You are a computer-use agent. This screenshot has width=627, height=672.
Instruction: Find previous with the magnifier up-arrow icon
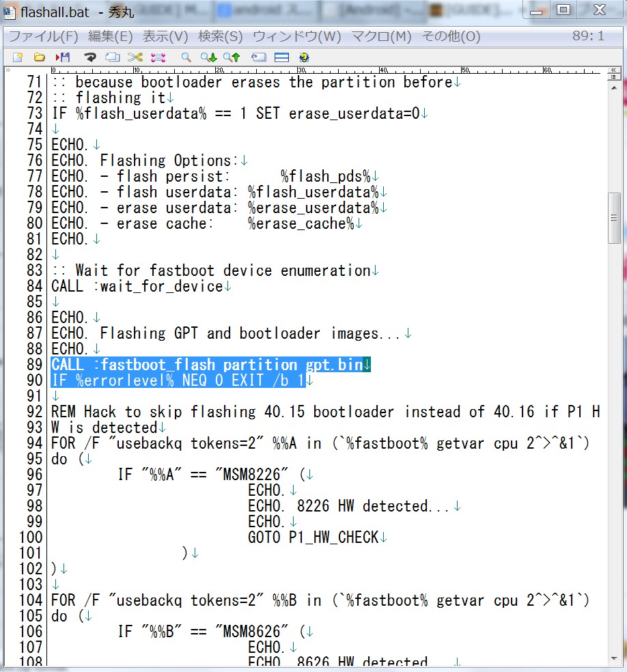(x=232, y=57)
